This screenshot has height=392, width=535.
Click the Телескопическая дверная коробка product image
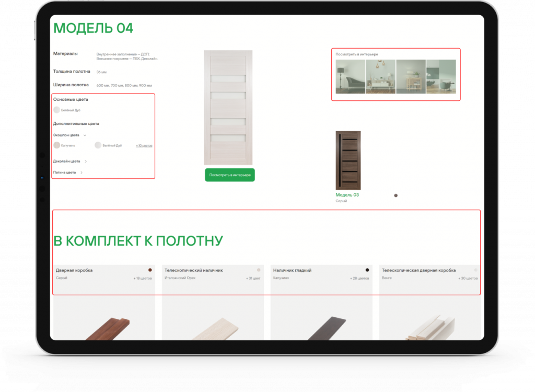coord(430,327)
